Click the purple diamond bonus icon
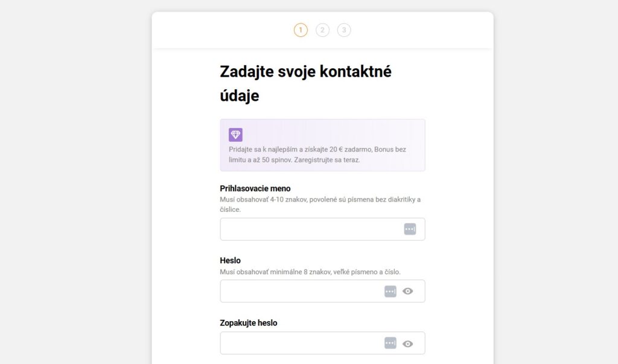This screenshot has height=364, width=618. 235,135
